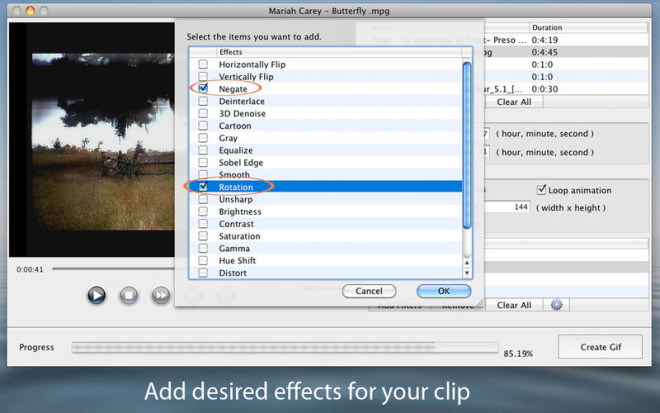Select the 0:4:45 duration row
This screenshot has height=413, width=660.
[x=566, y=52]
